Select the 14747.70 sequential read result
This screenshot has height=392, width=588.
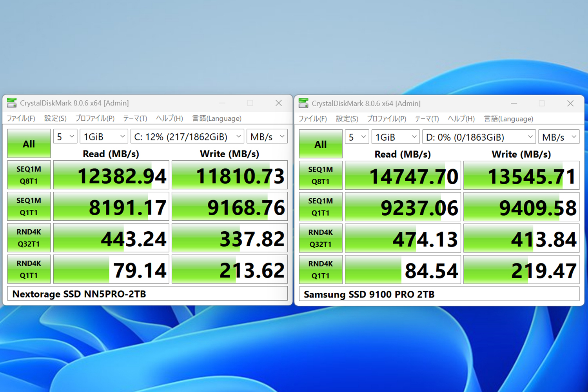(x=403, y=175)
